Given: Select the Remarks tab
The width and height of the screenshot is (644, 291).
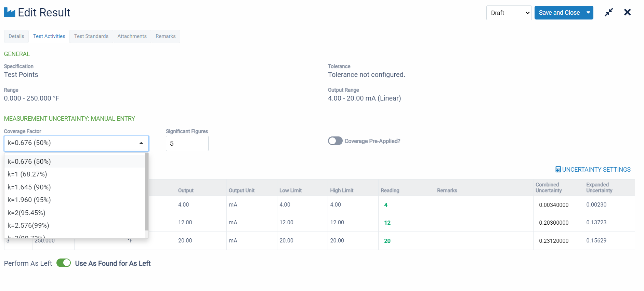Looking at the screenshot, I should coord(166,36).
